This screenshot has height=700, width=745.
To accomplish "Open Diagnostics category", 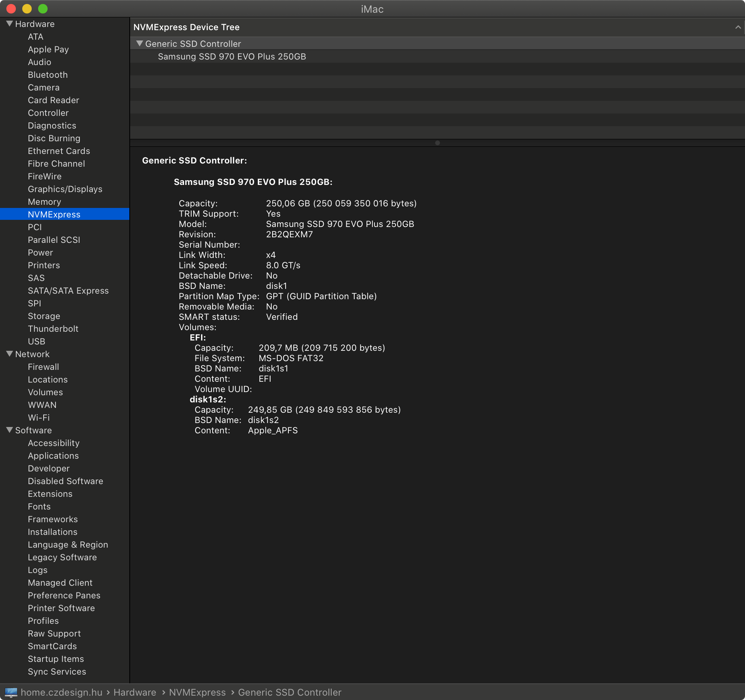I will pyautogui.click(x=52, y=125).
